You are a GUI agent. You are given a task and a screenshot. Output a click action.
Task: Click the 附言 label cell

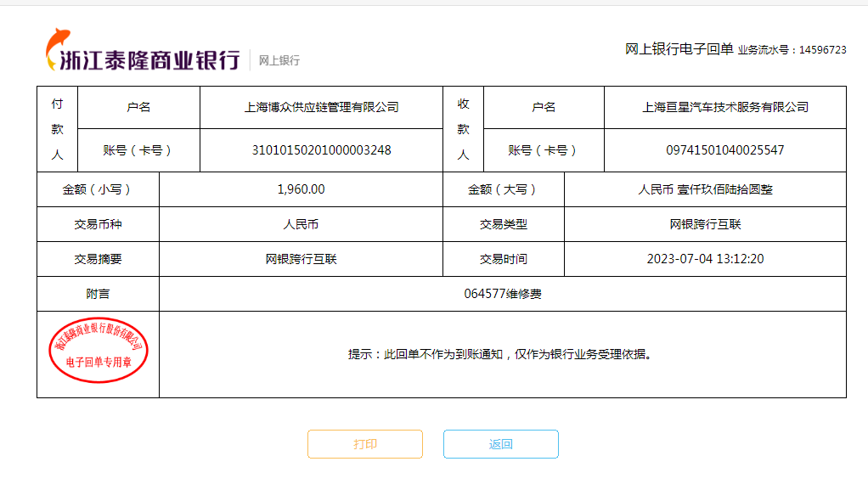tap(98, 294)
